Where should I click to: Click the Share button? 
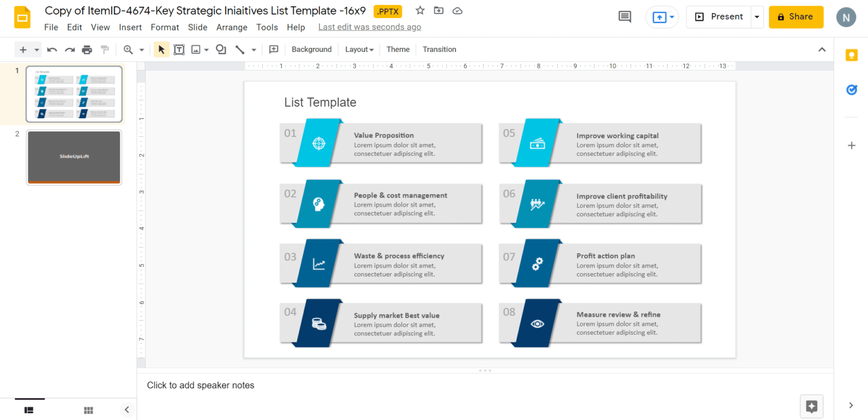click(x=796, y=17)
